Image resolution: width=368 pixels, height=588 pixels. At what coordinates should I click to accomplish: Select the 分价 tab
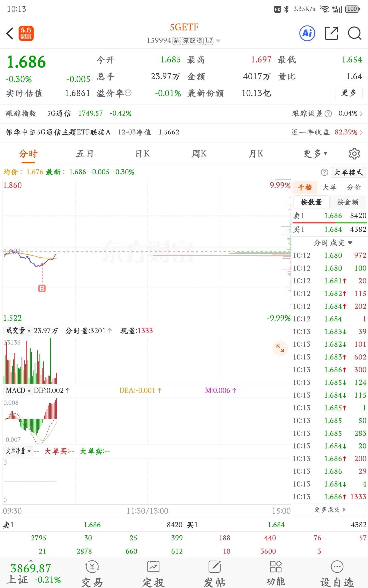coord(354,187)
